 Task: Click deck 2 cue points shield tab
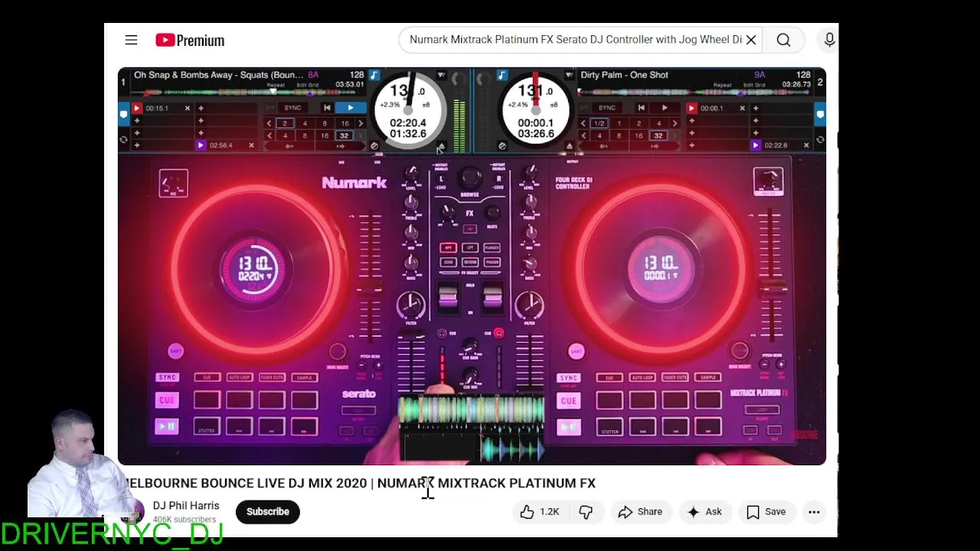[820, 114]
